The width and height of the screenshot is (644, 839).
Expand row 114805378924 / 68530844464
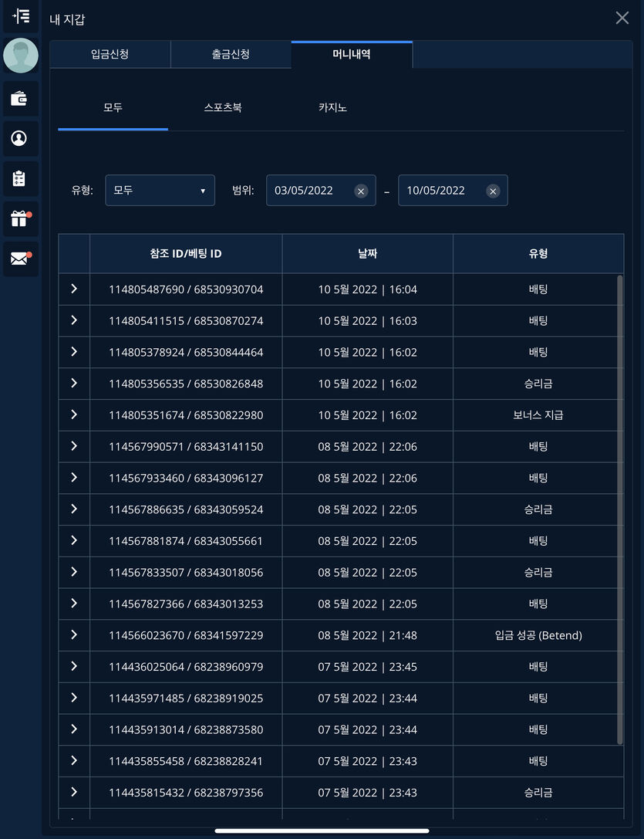pos(74,352)
